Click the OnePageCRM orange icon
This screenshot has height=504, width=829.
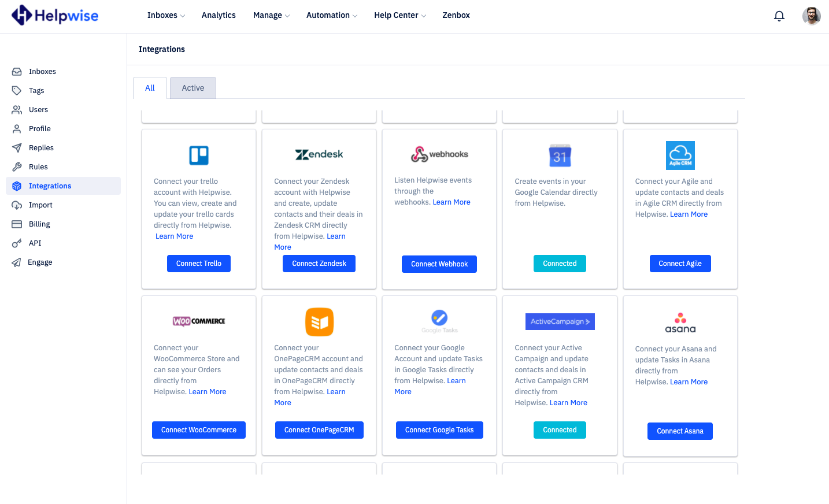[319, 322]
